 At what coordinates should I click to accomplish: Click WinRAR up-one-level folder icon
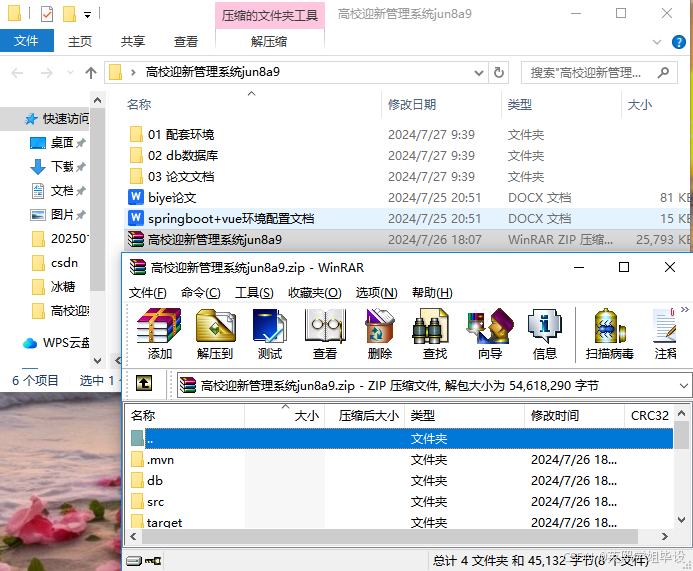(x=144, y=383)
